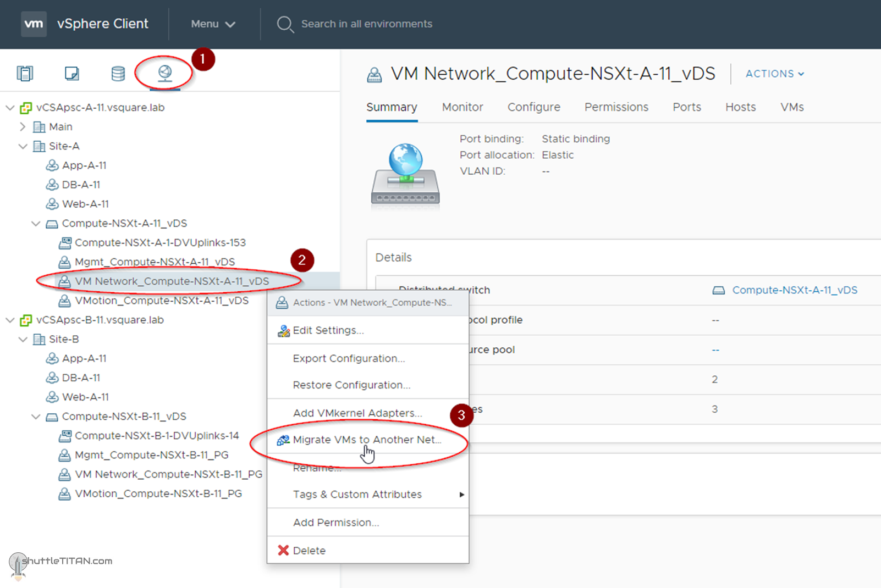Open the VMs and Templates inventory icon
The image size is (881, 588).
click(x=71, y=73)
